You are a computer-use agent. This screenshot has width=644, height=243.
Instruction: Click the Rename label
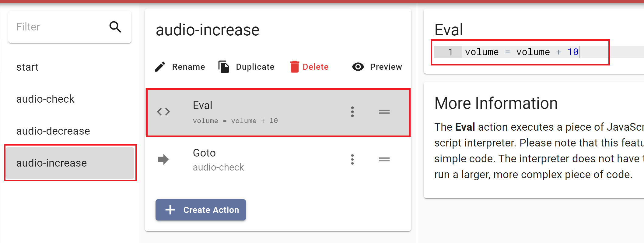click(x=188, y=67)
